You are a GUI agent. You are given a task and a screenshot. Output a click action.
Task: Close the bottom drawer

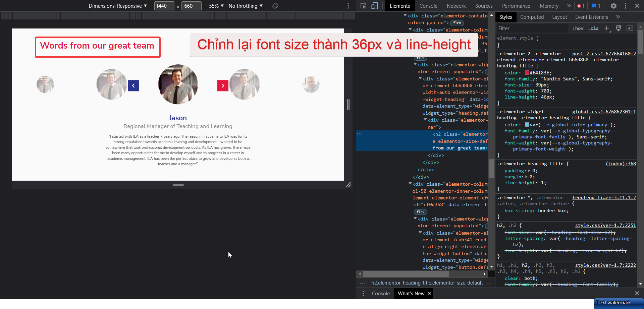637,294
